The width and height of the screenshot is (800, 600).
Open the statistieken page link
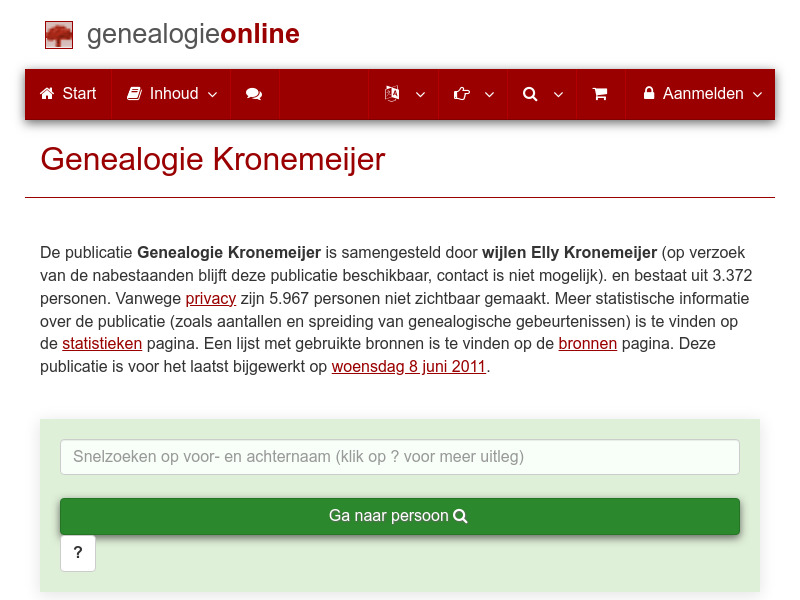(102, 343)
